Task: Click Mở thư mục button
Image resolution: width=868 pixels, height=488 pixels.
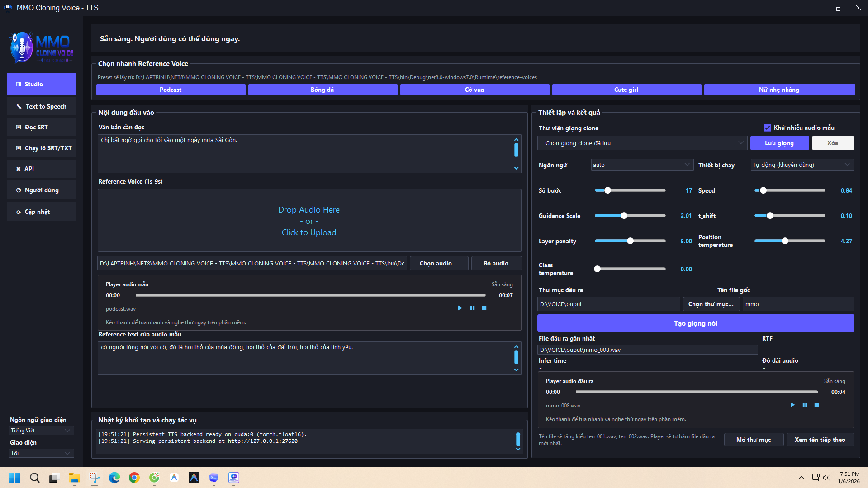Action: 754,440
